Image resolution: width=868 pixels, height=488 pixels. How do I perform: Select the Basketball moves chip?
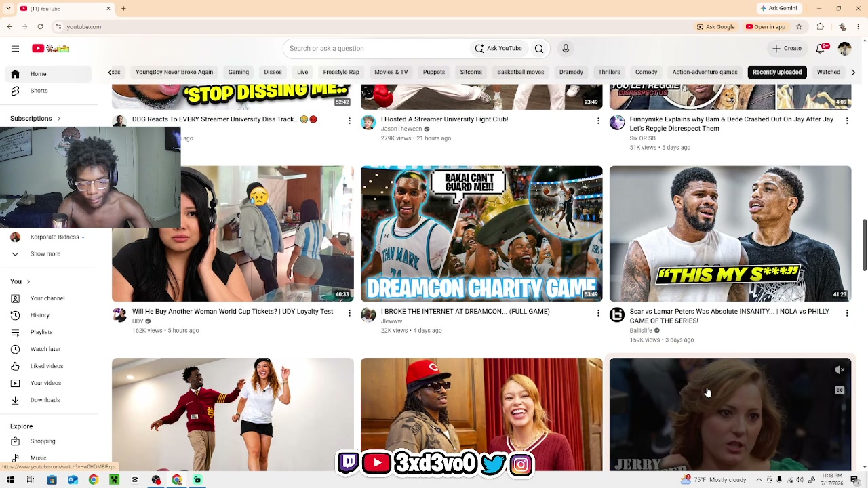click(521, 72)
